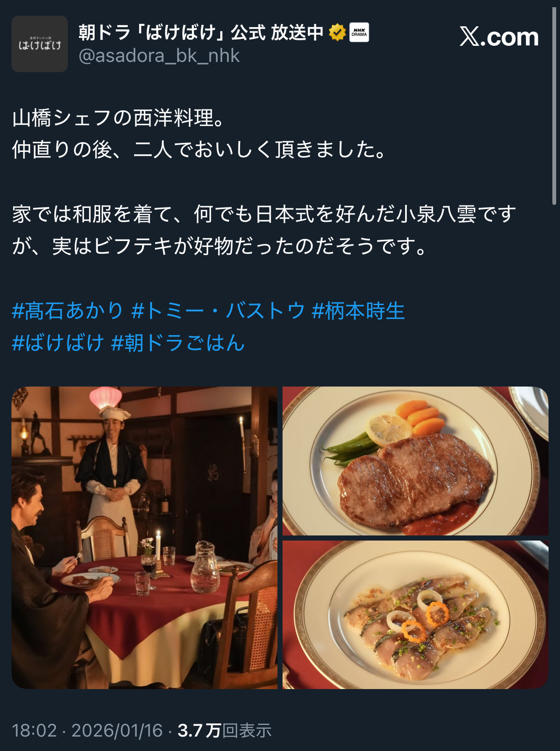
Task: Open hashtag #髙石あかり
Action: [x=68, y=311]
